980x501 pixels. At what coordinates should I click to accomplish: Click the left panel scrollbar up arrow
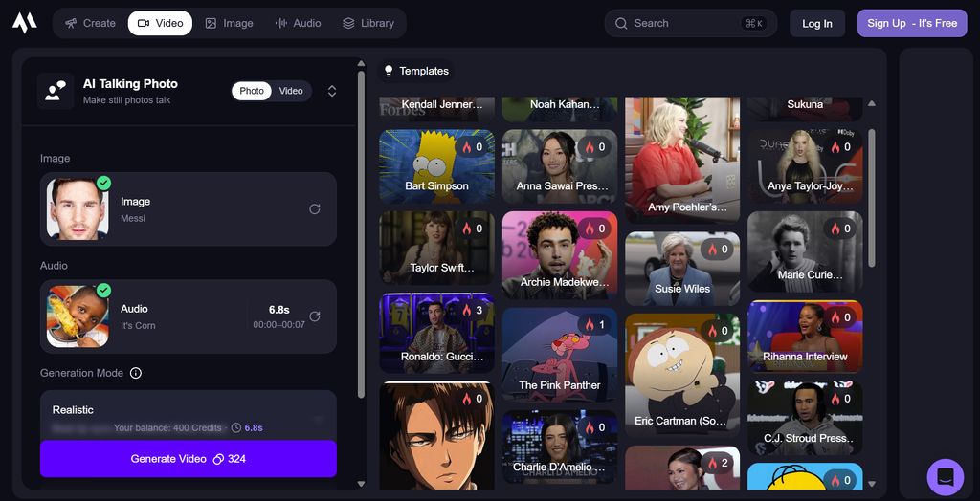361,63
